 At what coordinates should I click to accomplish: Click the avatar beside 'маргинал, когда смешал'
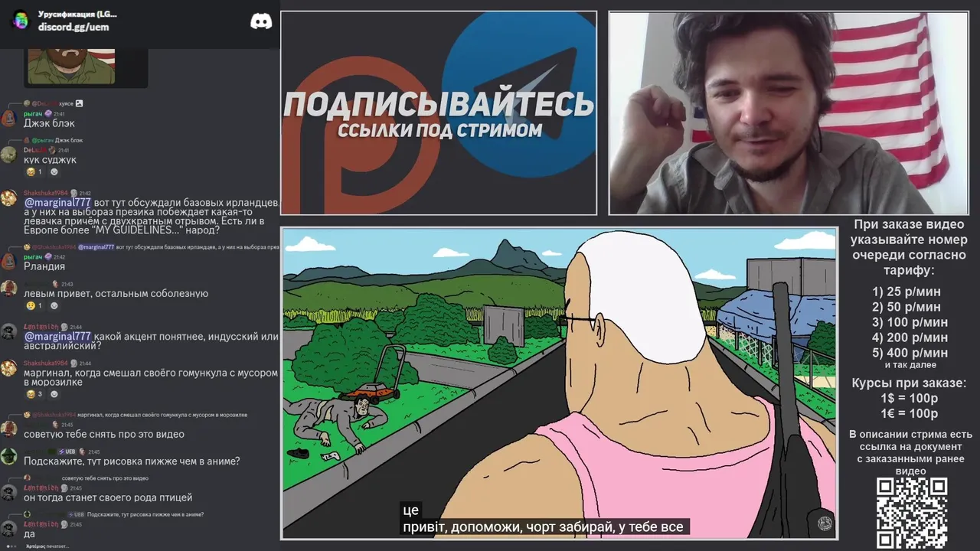point(8,368)
